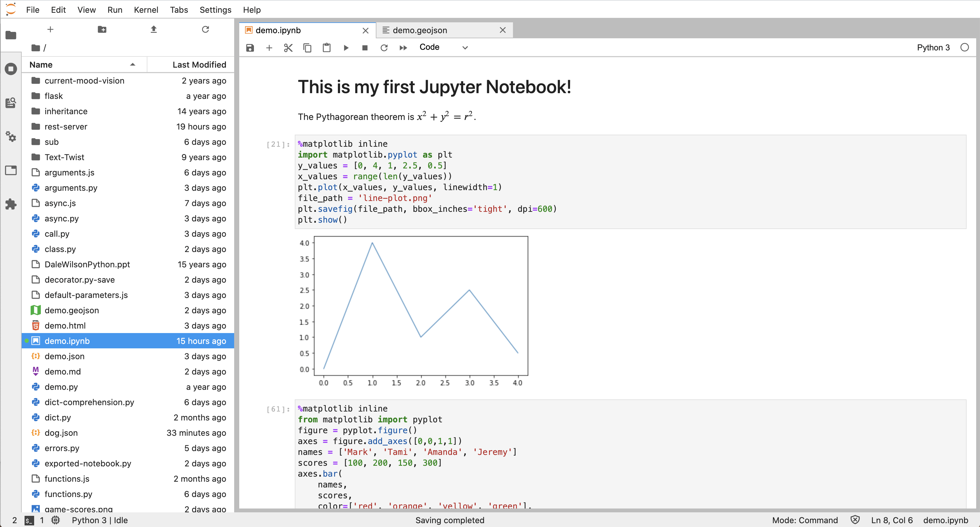Open the Running Terminals and Kernels panel
The image size is (980, 527).
[x=11, y=69]
